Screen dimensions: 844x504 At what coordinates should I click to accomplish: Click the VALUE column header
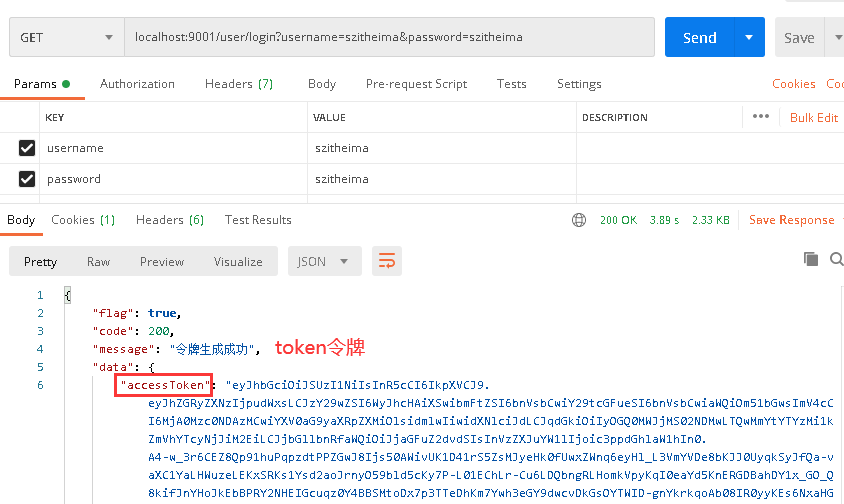pos(329,117)
